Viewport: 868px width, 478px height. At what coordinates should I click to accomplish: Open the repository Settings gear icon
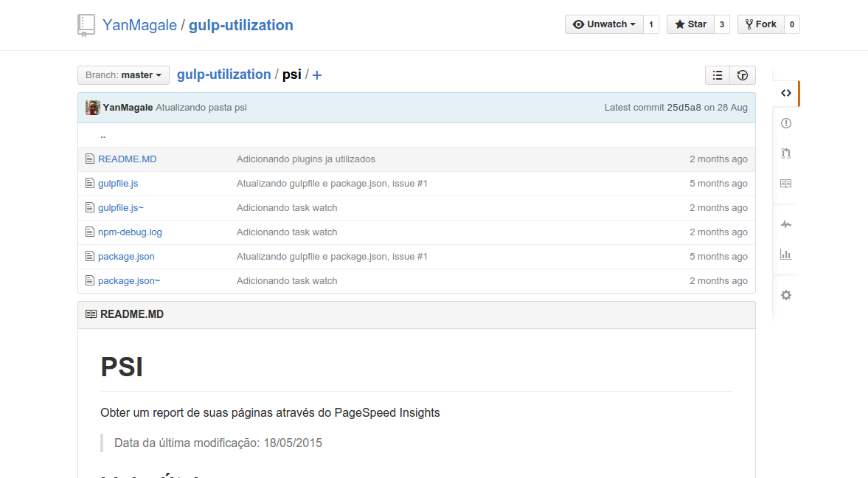point(786,295)
